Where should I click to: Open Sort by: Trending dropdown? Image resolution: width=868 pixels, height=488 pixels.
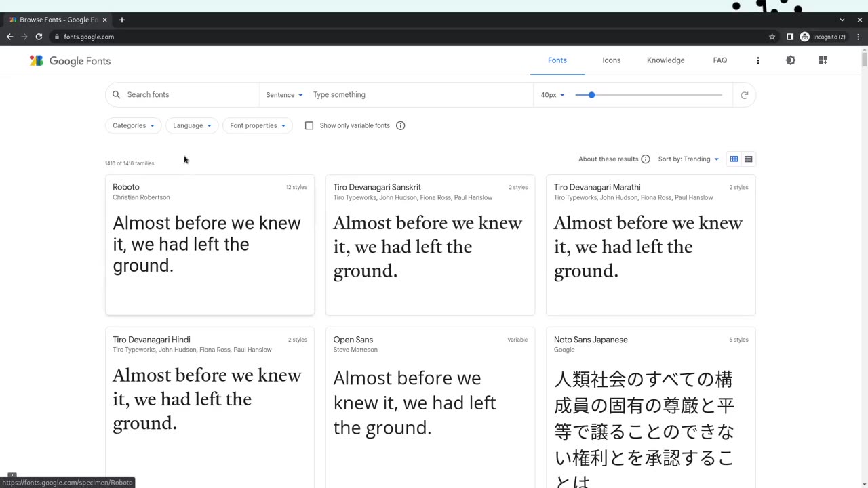click(x=688, y=159)
